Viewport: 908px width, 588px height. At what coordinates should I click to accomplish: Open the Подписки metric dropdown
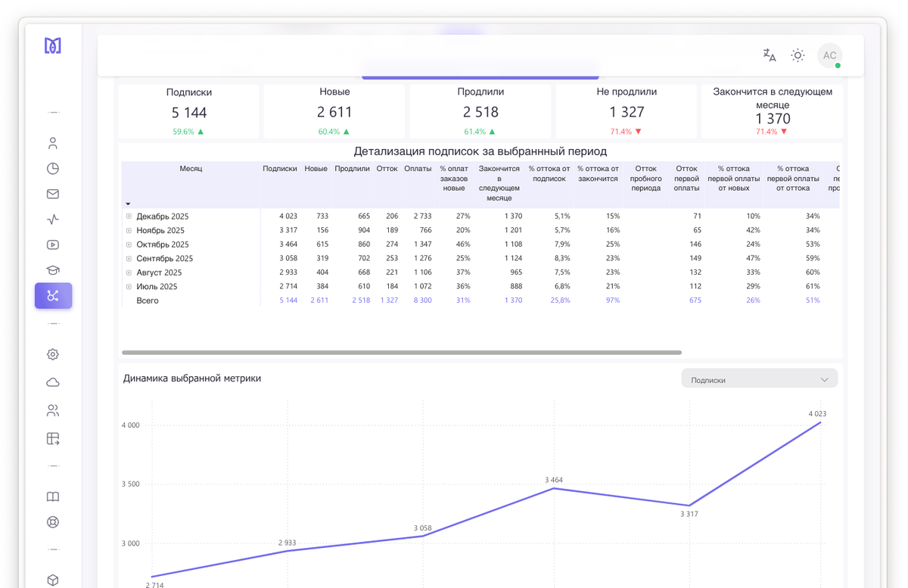pos(759,380)
